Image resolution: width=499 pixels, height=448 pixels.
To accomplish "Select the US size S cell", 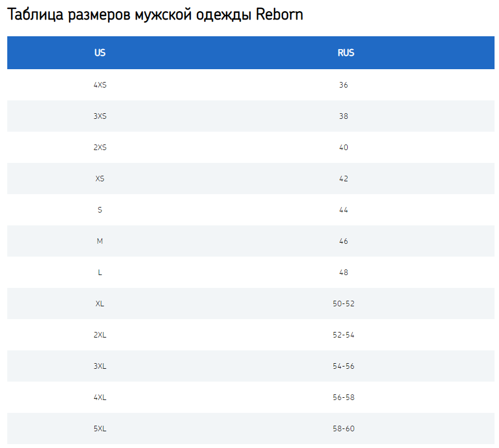I will (x=100, y=210).
